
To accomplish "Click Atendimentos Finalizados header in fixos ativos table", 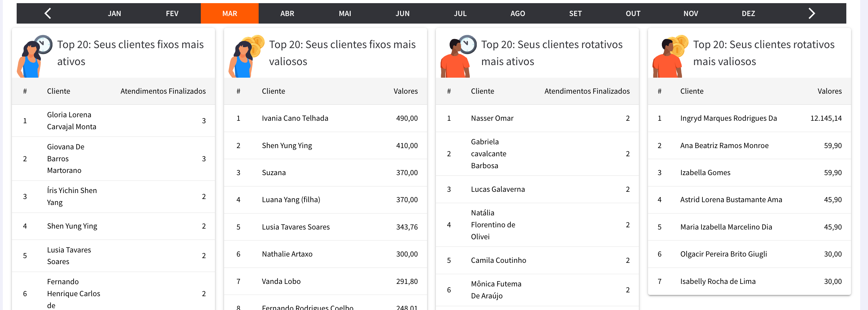I will (163, 91).
